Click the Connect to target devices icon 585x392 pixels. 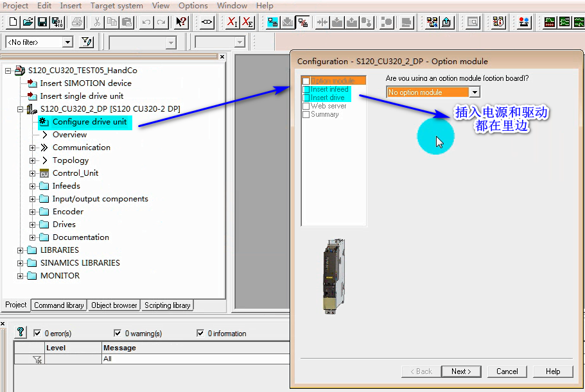point(207,22)
